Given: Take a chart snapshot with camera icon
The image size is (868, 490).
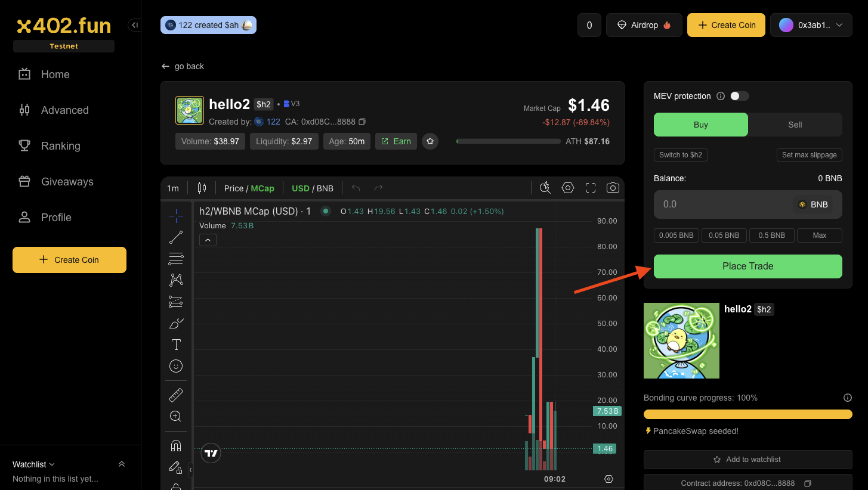Looking at the screenshot, I should (613, 188).
